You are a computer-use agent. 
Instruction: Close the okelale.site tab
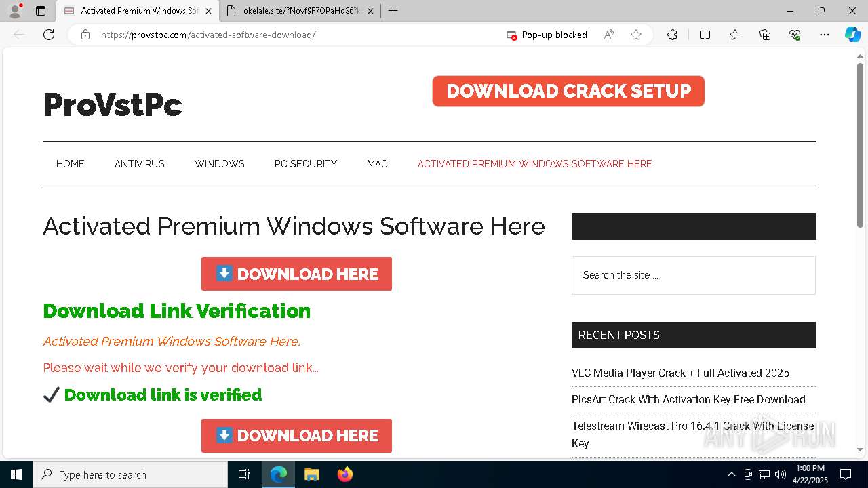tap(370, 11)
